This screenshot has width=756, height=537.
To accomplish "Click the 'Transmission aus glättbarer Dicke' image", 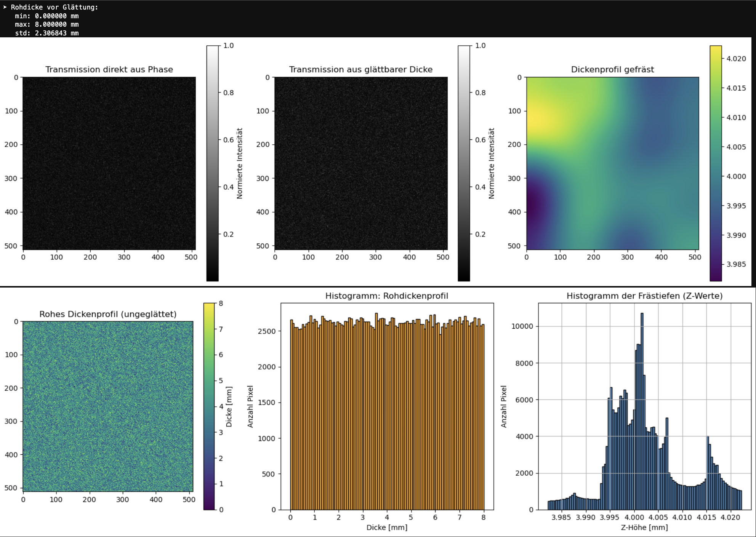I will coord(361,163).
